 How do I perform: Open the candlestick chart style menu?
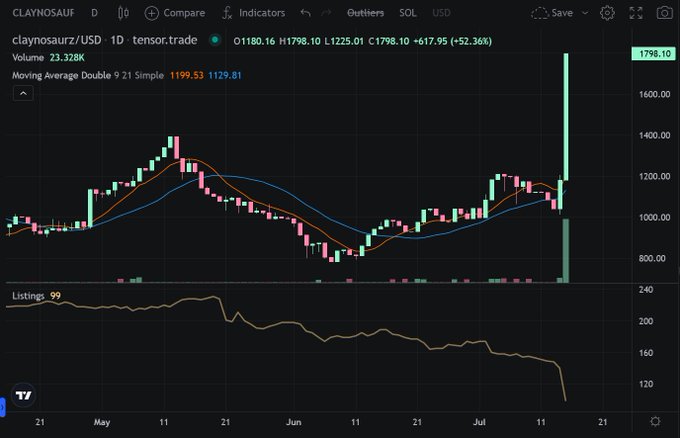click(x=123, y=13)
